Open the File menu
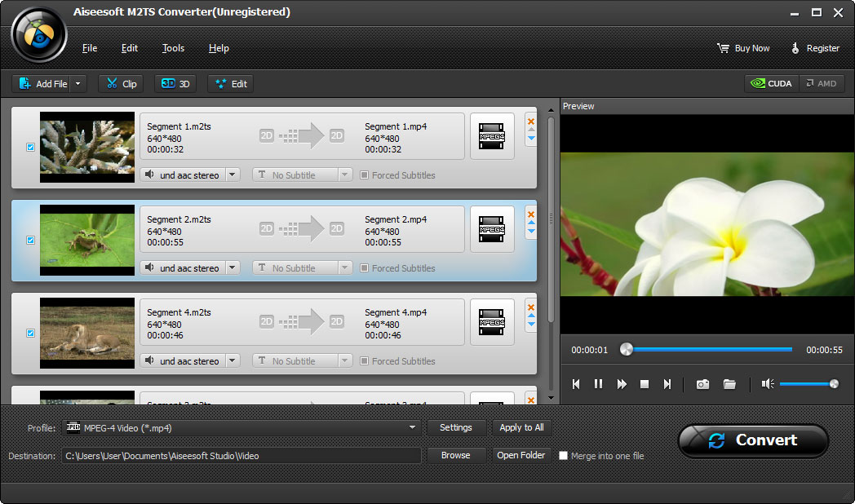 (90, 48)
